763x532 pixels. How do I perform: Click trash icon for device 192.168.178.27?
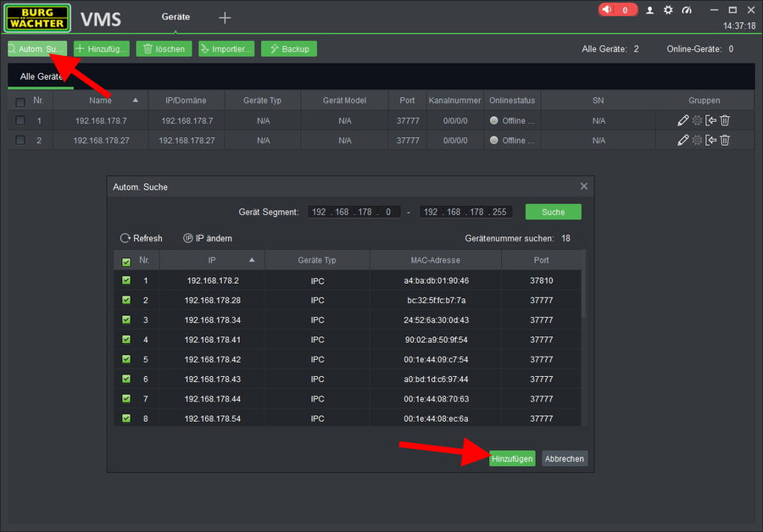pyautogui.click(x=725, y=141)
